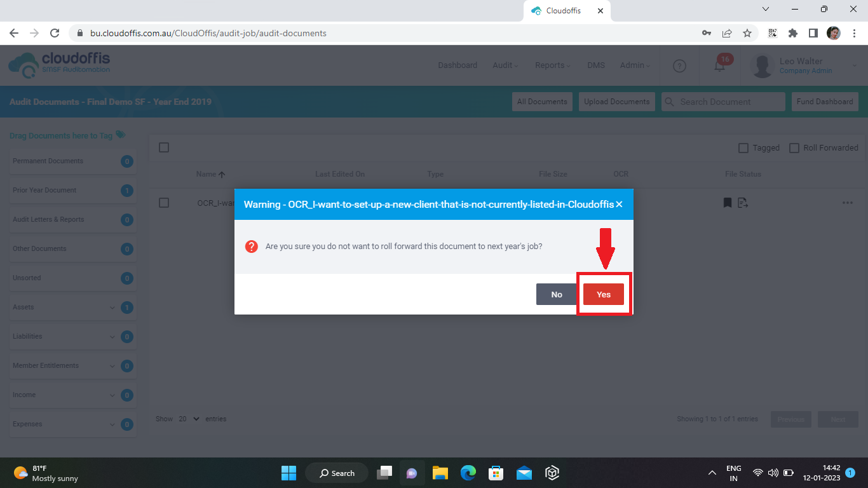Confirm with the Yes button
The image size is (868, 488).
(x=603, y=294)
